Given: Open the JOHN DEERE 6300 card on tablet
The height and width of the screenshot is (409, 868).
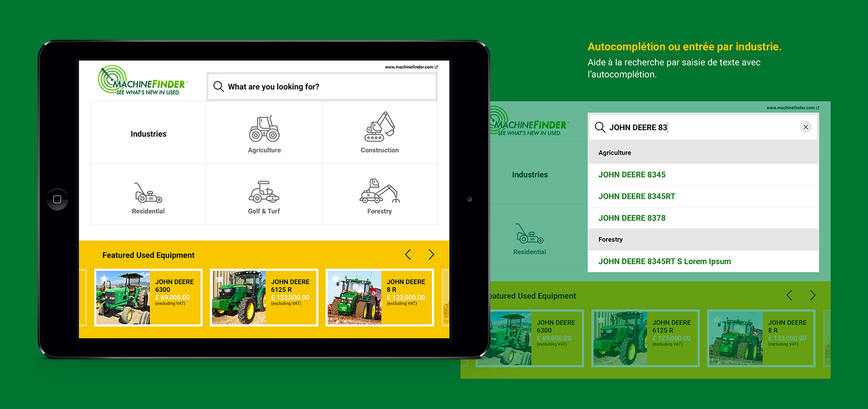Looking at the screenshot, I should click(148, 297).
